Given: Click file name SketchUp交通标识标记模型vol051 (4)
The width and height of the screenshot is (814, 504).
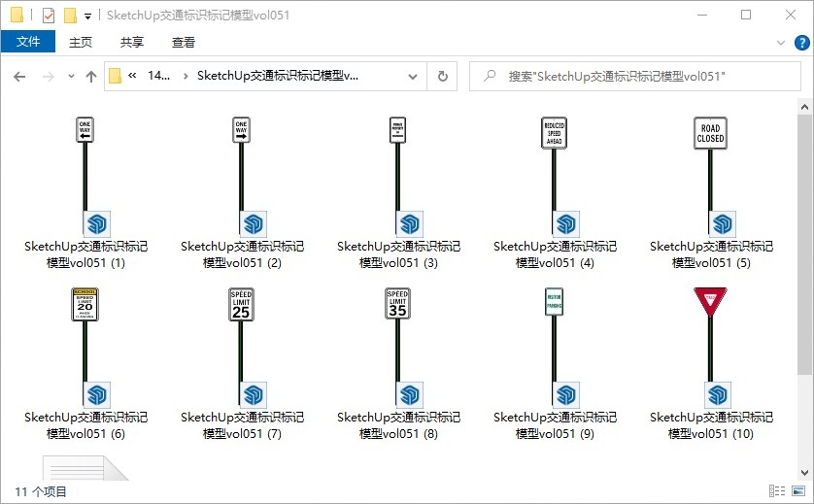Looking at the screenshot, I should (555, 254).
